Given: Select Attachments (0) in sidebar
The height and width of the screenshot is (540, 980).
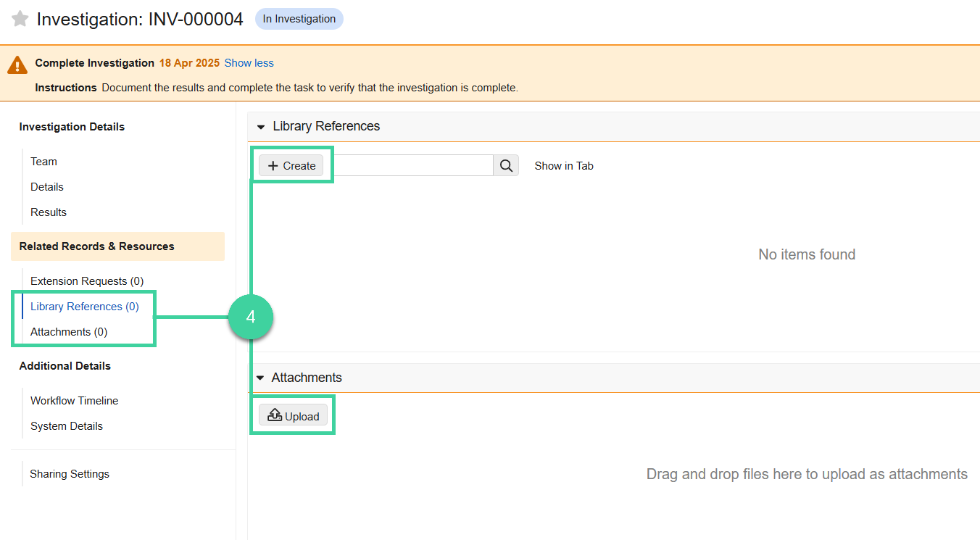Looking at the screenshot, I should (x=69, y=332).
